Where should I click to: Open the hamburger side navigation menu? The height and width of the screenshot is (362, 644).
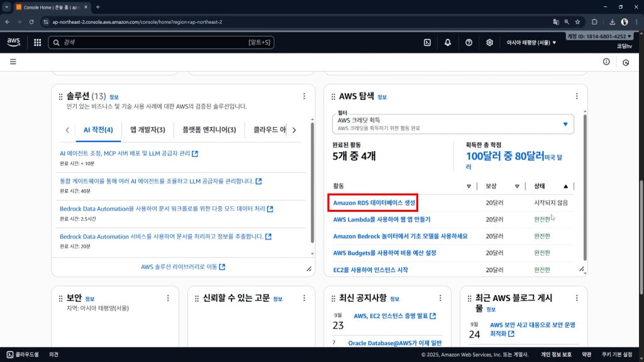(x=13, y=62)
